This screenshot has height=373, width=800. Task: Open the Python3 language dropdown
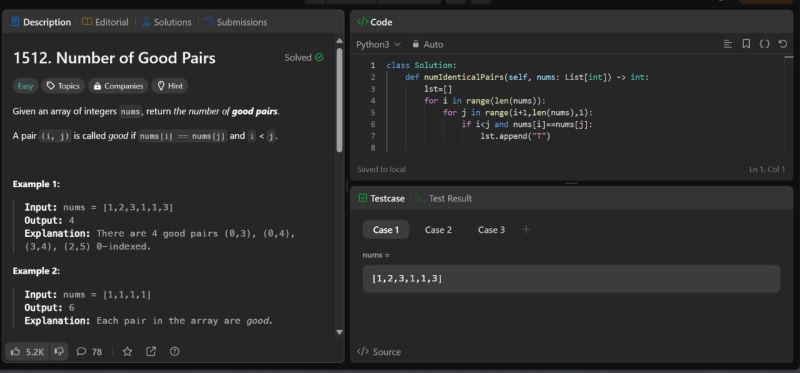pos(378,44)
